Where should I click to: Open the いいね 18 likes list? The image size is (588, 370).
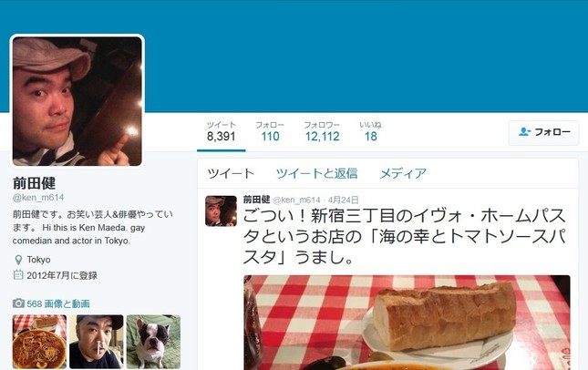(x=370, y=131)
